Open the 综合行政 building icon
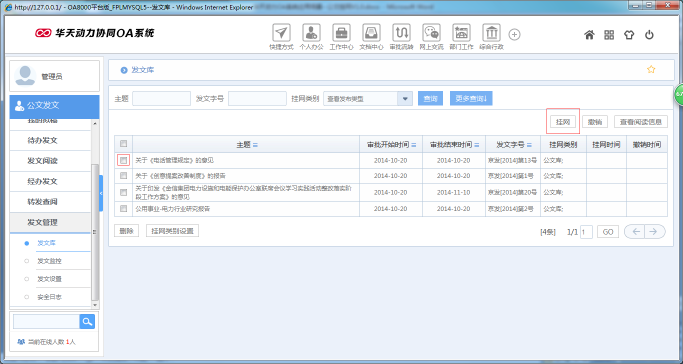Viewport: 683px width, 364px height. [491, 33]
